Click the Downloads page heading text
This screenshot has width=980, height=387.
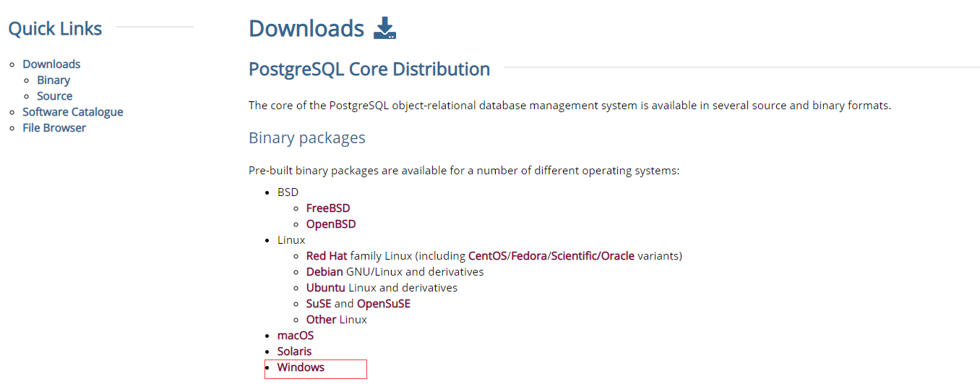(x=306, y=28)
